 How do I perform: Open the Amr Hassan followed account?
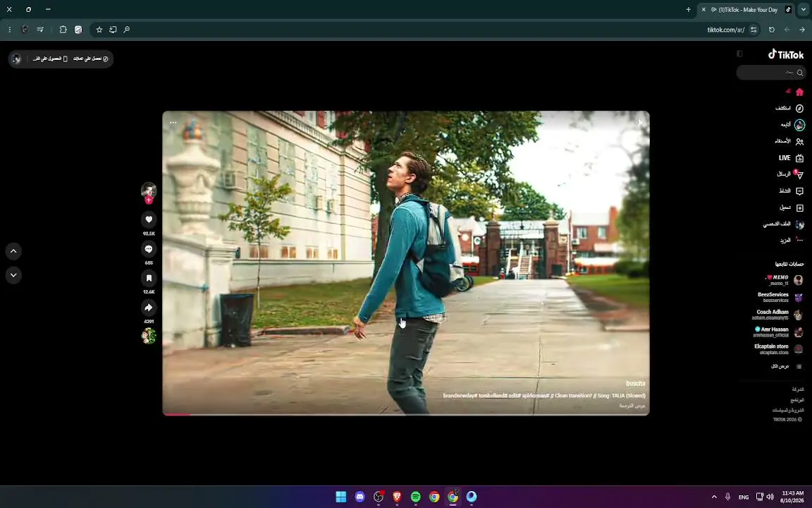pos(778,332)
